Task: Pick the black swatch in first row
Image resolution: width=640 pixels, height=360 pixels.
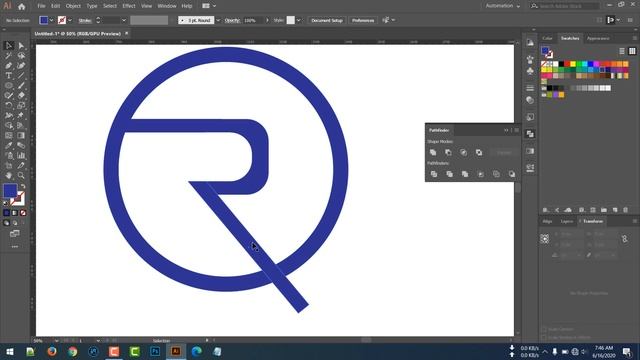Action: [561, 64]
